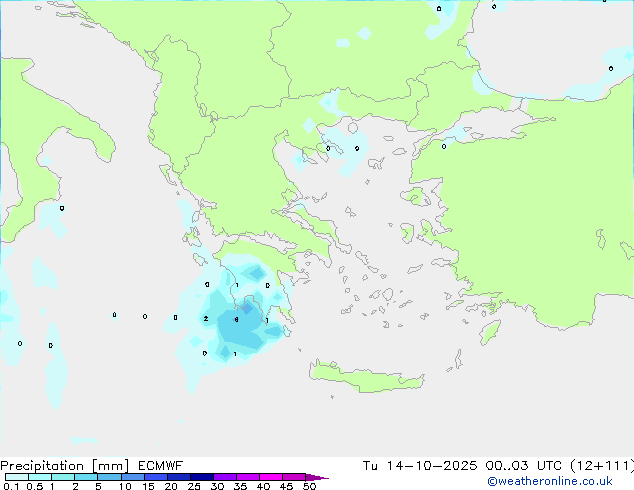The width and height of the screenshot is (634, 490).
Task: Click the legend label '30'
Action: coord(217,486)
